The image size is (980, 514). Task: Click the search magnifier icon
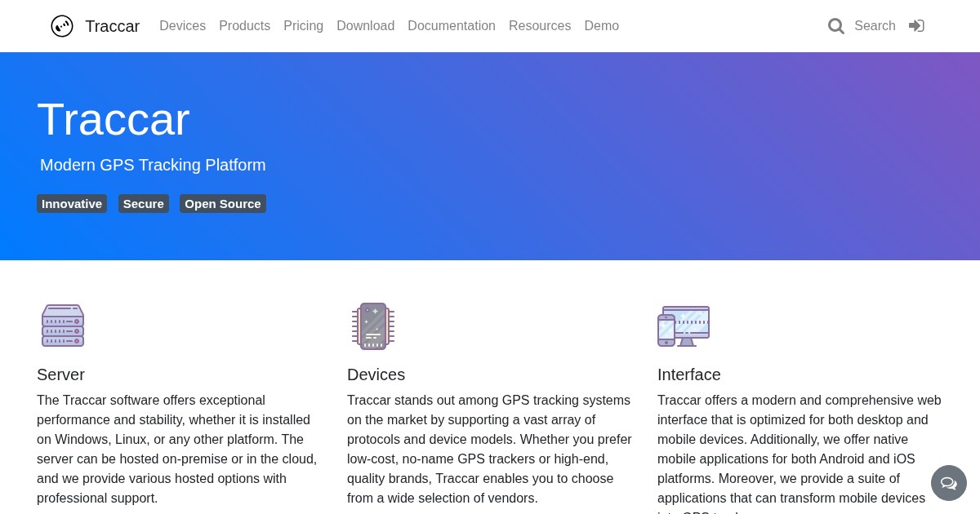[x=836, y=26]
